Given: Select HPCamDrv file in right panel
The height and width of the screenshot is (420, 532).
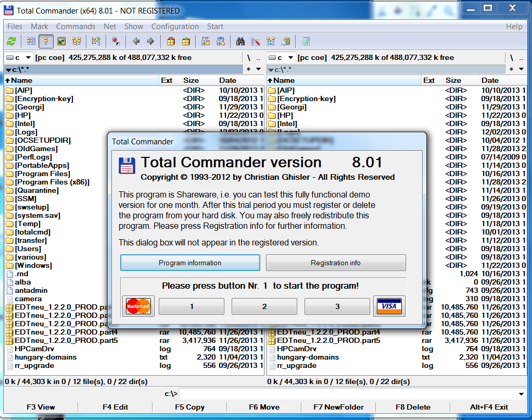Looking at the screenshot, I should pos(297,349).
